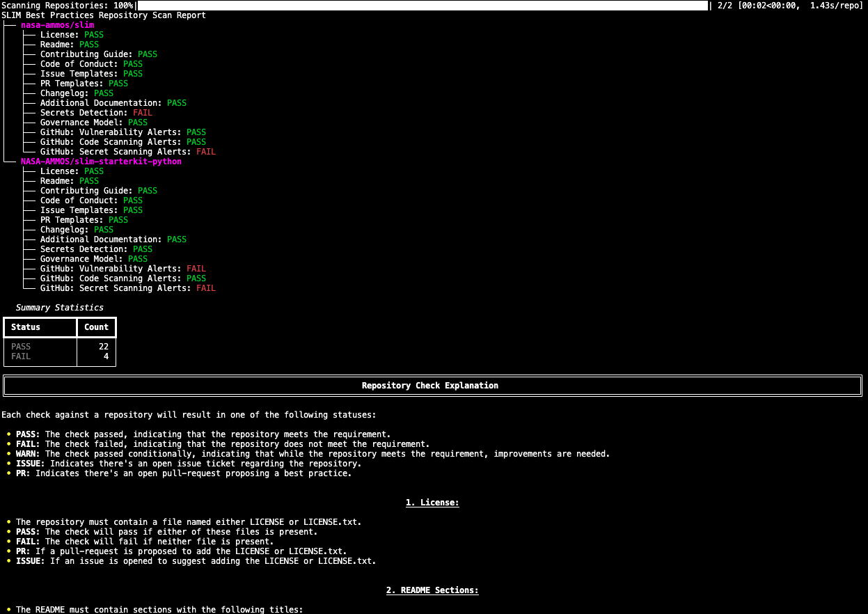
Task: Click the line about LICENSE or LICENSE.txt file requirement
Action: pos(189,522)
